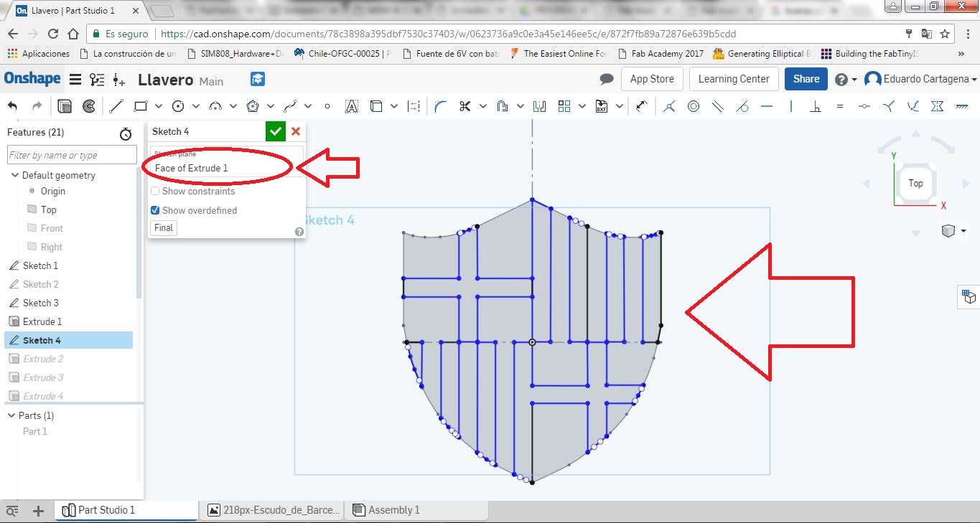Toggle Construction geometry tool
Screen dimensions: 980x523
pos(414,106)
